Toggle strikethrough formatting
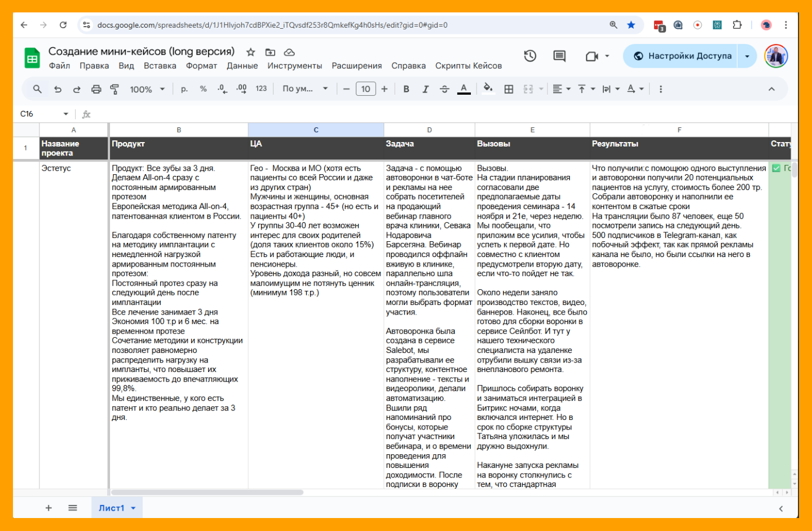The image size is (812, 531). [444, 89]
